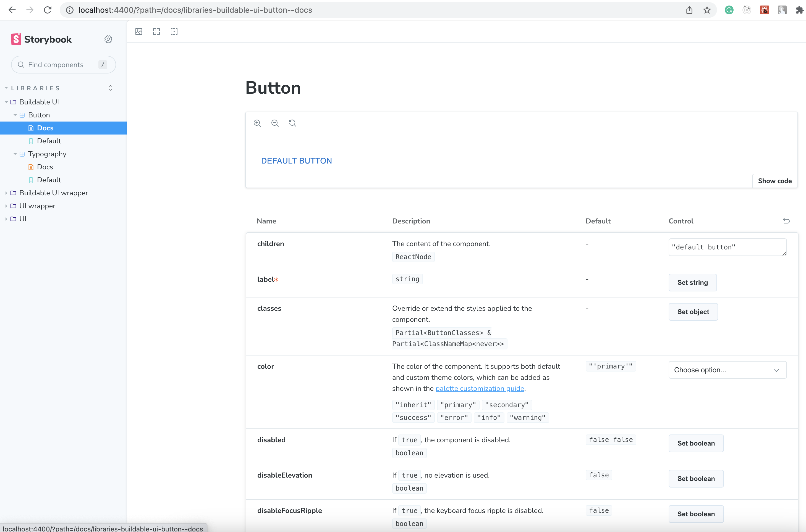Open the Typography Default story
The image size is (806, 532).
[x=49, y=180]
